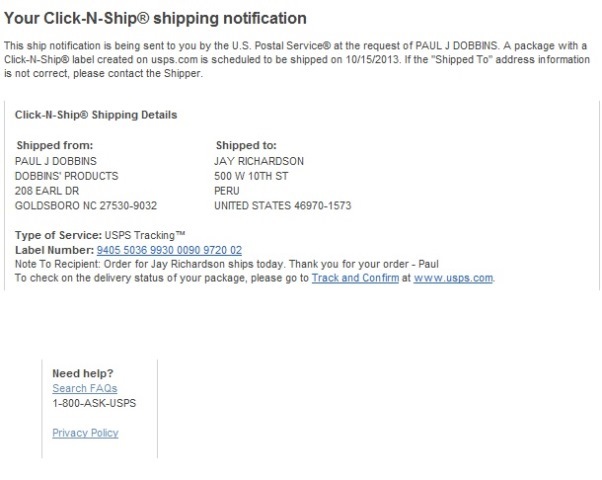Viewport: 602px width, 480px height.
Task: Visit the www.usps.com link
Action: tap(453, 278)
